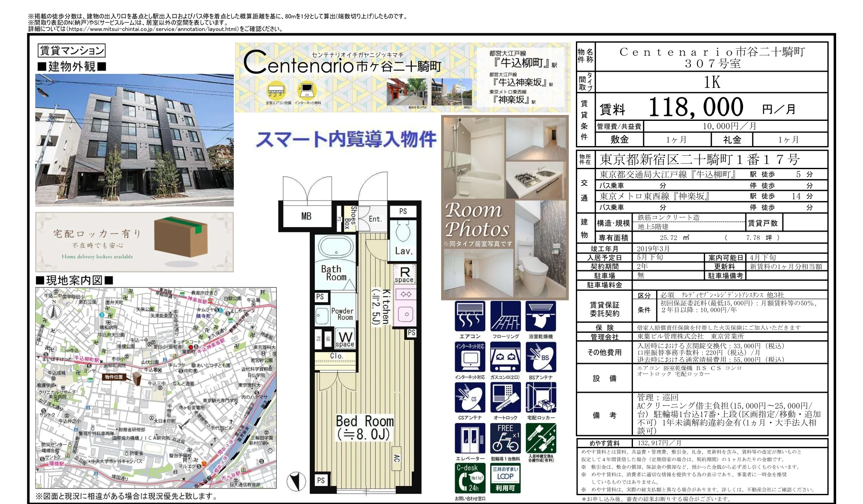863x504 pixels.
Task: Click the toilet room photo
Action: coord(541,249)
